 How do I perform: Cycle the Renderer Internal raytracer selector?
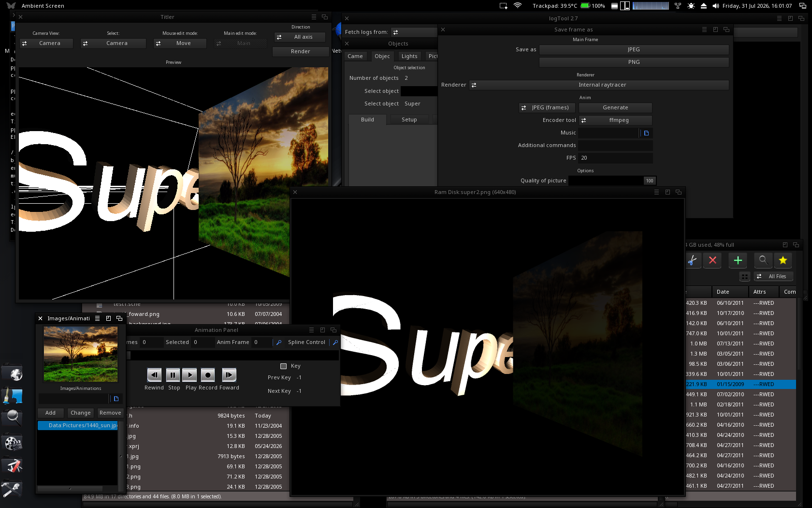click(x=599, y=85)
